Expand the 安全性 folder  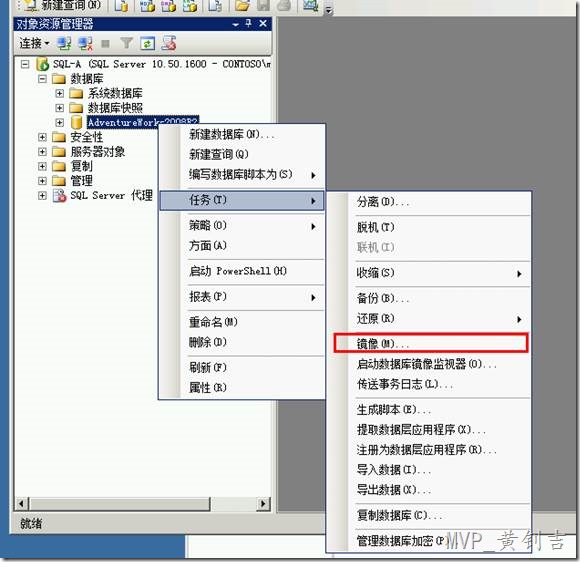tap(43, 137)
